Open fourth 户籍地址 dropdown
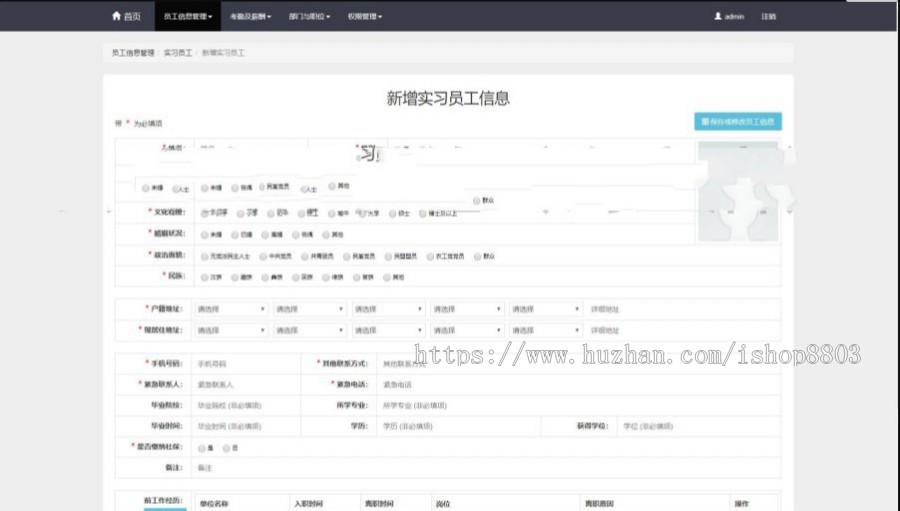This screenshot has width=900, height=511. (467, 309)
